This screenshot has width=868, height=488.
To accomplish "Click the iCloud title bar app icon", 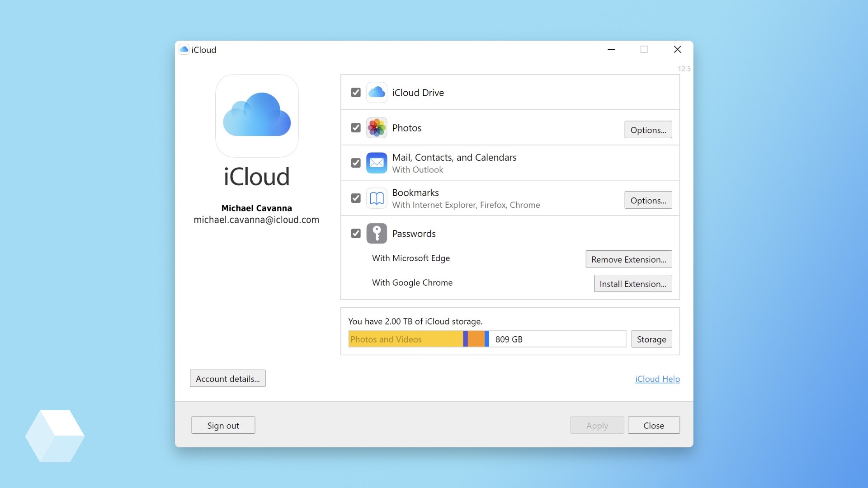I will (x=184, y=50).
